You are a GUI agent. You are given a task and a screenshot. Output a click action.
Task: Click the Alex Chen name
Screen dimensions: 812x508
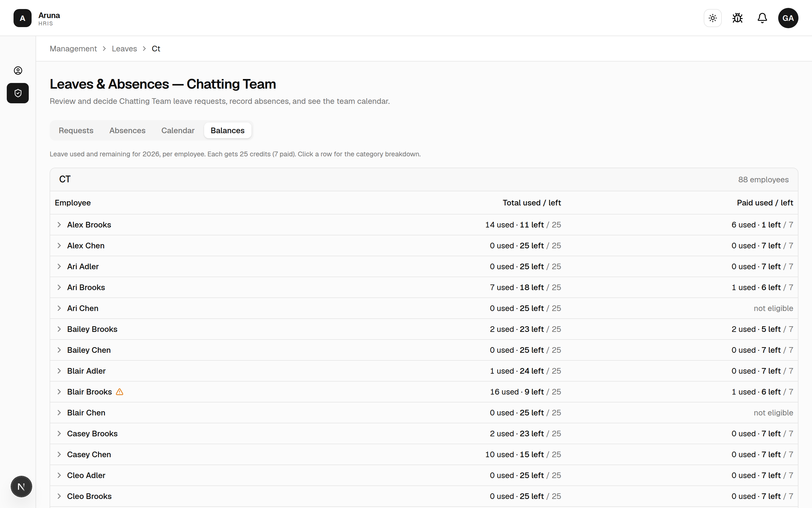(x=85, y=246)
